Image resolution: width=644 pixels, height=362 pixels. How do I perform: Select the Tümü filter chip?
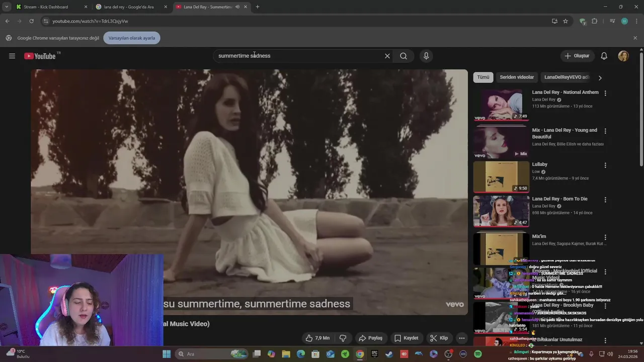point(483,77)
